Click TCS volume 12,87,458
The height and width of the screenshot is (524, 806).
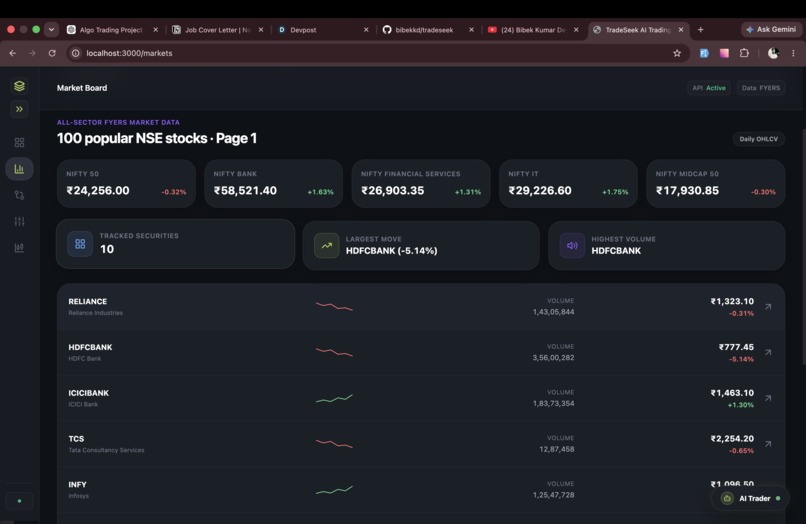click(557, 449)
